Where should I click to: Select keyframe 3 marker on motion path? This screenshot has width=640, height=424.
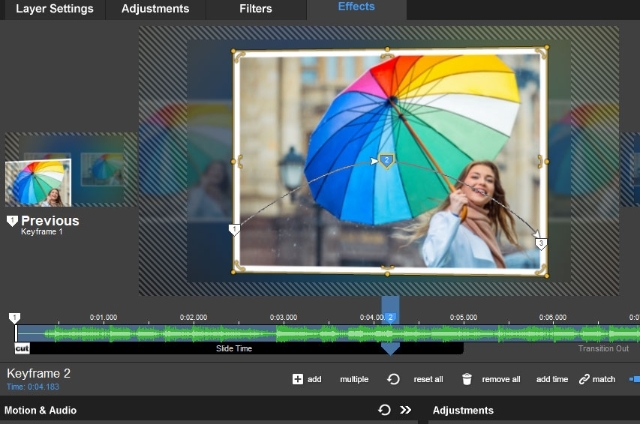coord(541,243)
